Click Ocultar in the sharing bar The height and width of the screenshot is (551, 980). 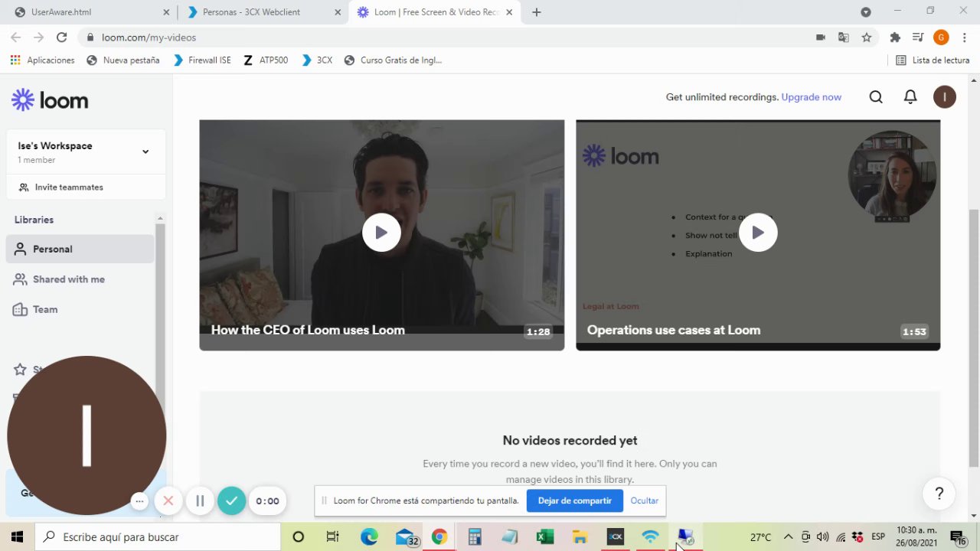click(645, 500)
